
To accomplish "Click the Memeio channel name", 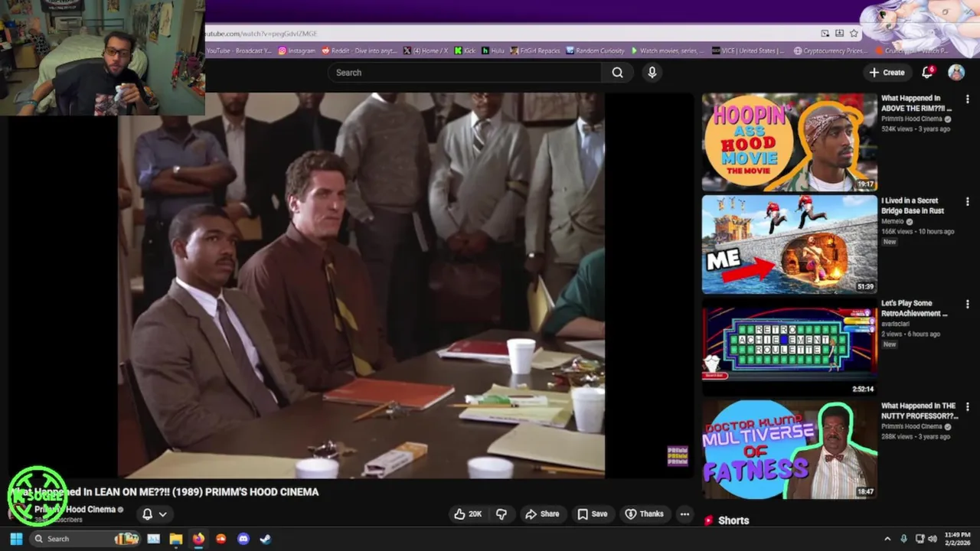I will point(893,222).
